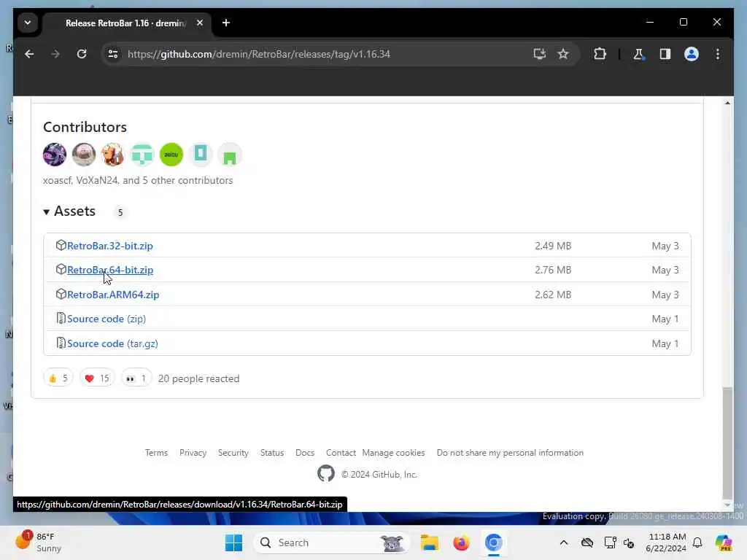Click the thumbs up reaction with 5
Image resolution: width=747 pixels, height=560 pixels.
(58, 378)
